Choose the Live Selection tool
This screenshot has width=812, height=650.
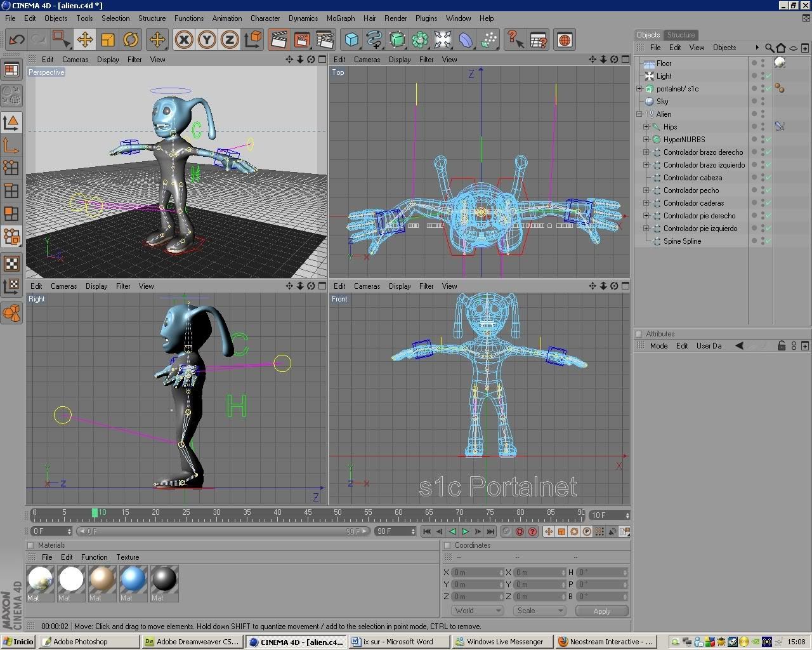(x=62, y=40)
